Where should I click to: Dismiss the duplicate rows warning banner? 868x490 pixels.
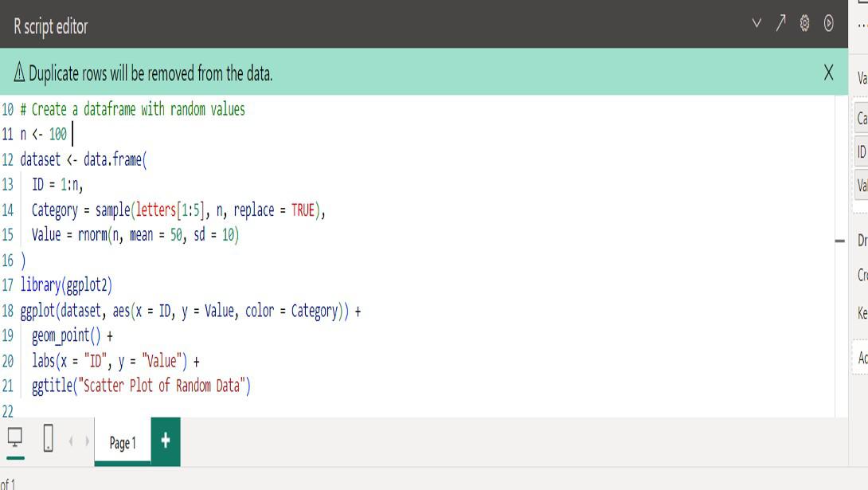(828, 72)
